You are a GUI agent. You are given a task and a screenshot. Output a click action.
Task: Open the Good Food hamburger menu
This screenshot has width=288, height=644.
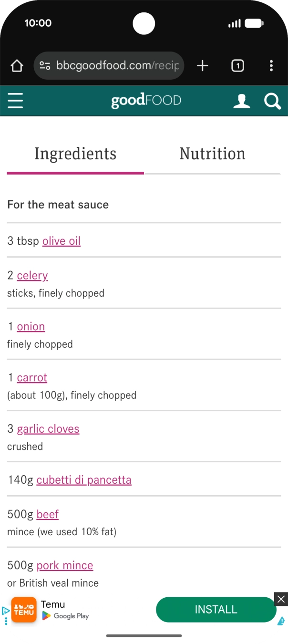tap(15, 101)
